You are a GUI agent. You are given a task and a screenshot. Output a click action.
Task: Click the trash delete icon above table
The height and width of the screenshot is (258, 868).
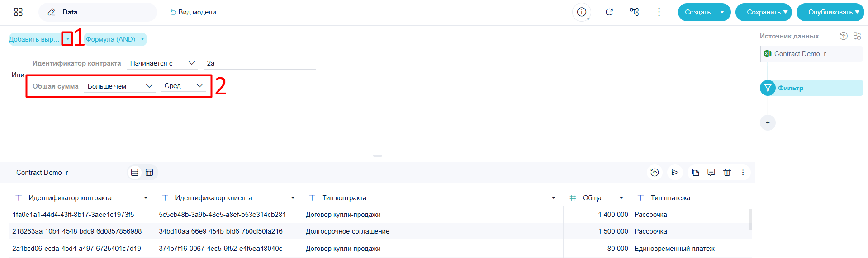pyautogui.click(x=727, y=173)
